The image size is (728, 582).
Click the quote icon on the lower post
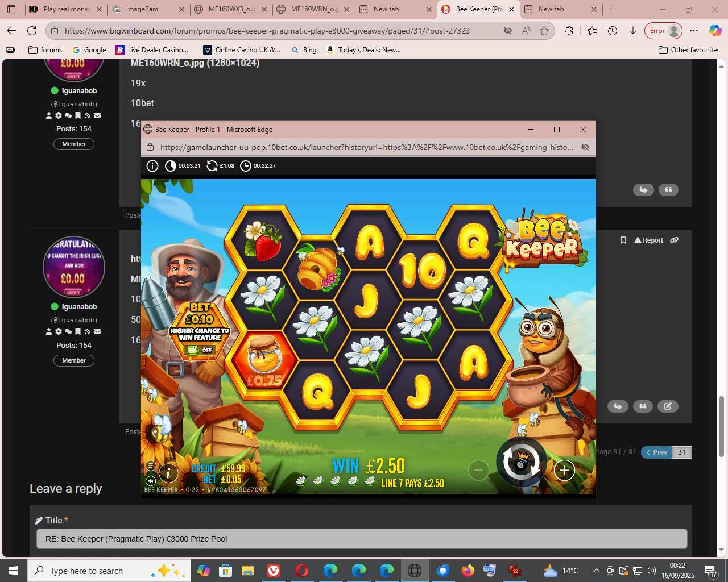point(643,406)
